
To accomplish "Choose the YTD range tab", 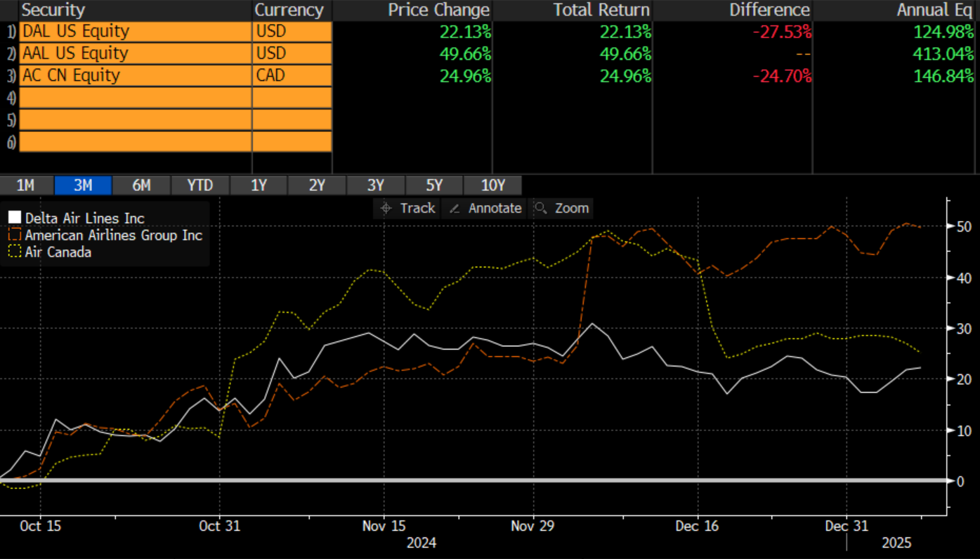I will pos(200,185).
